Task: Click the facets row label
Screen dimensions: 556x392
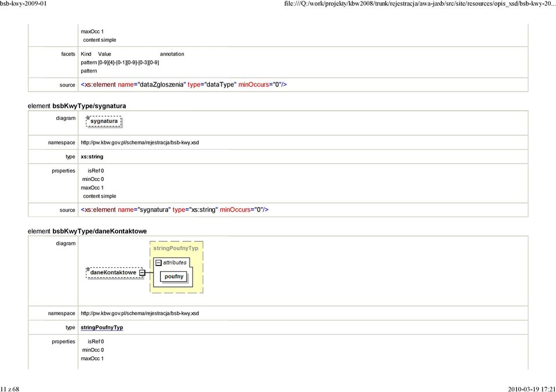Action: pos(68,54)
